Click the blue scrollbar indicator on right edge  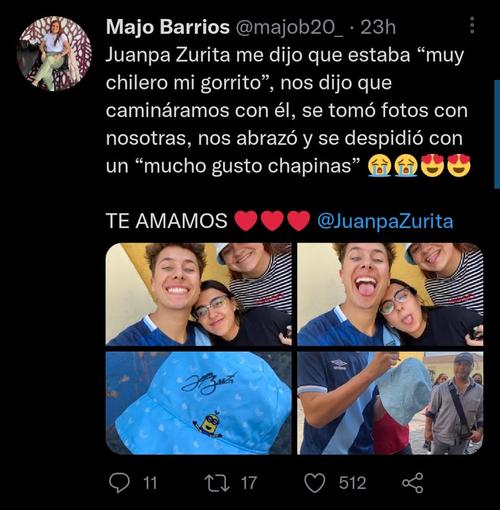click(x=497, y=134)
